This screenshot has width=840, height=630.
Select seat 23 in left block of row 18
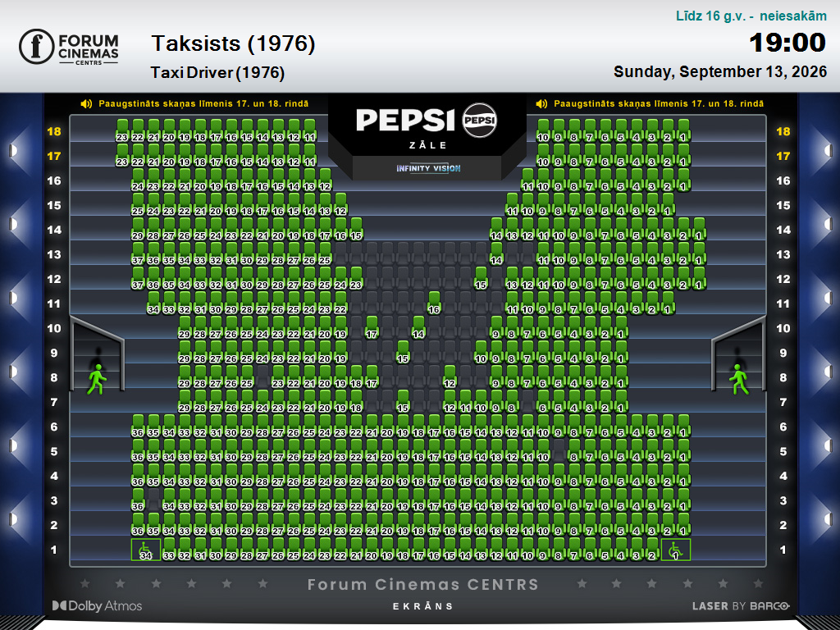(122, 130)
